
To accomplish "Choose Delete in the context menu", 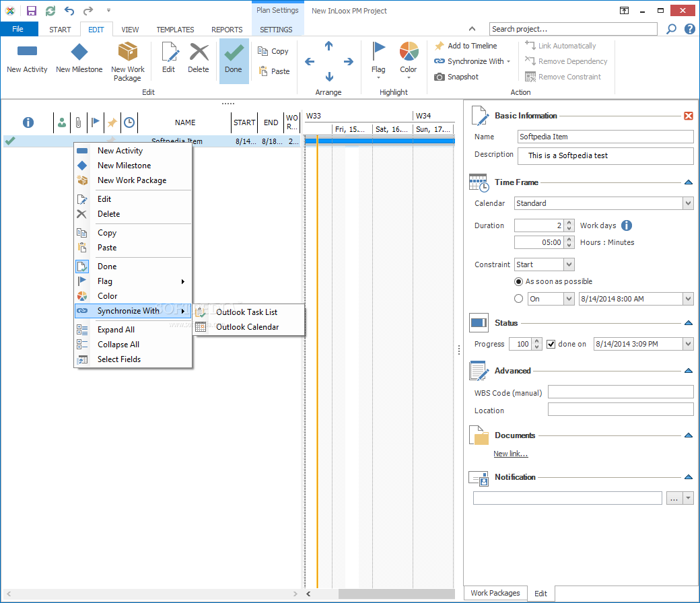I will [133, 214].
